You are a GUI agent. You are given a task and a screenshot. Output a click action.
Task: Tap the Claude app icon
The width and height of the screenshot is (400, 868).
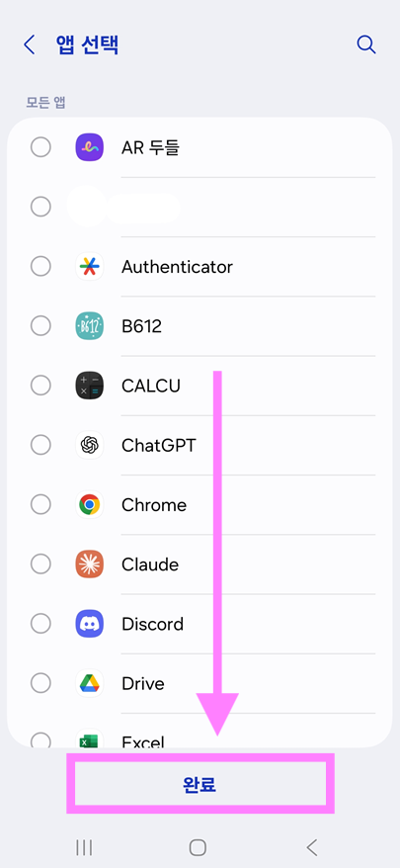pos(89,564)
